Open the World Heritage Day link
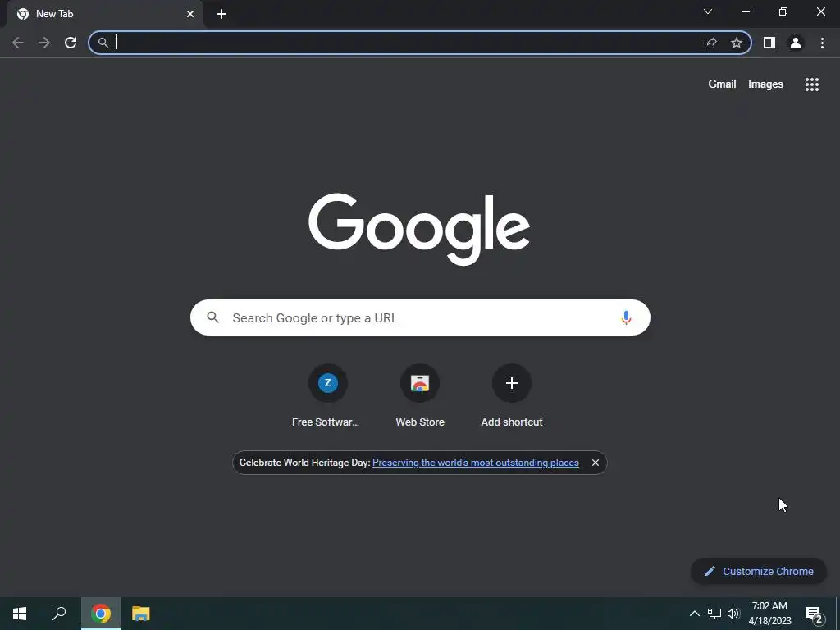840x630 pixels. click(476, 463)
